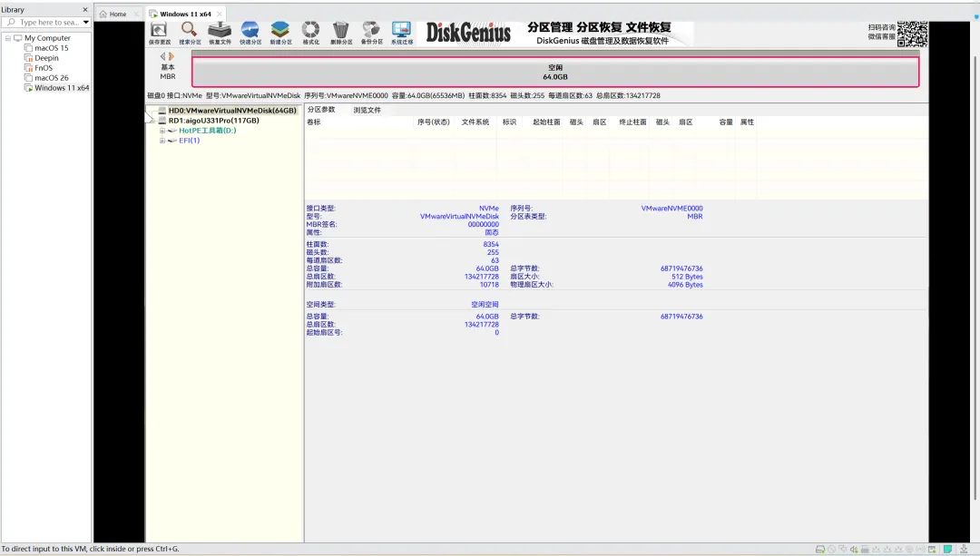Expand the EFI(1) tree node
This screenshot has height=556, width=980.
click(x=162, y=141)
